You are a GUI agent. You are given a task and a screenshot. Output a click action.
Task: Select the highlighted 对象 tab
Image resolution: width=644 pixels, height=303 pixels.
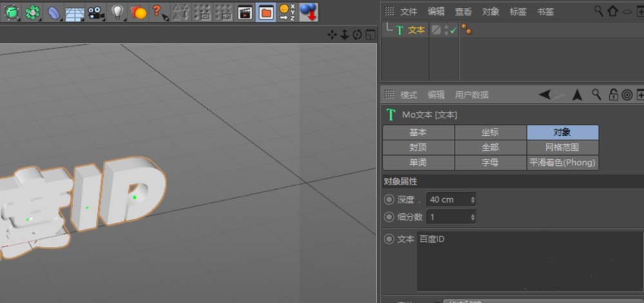point(563,133)
